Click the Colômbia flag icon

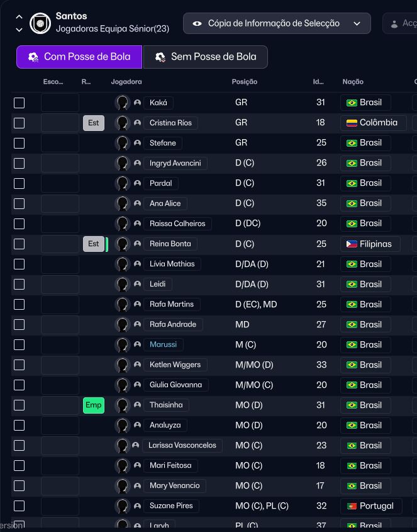pyautogui.click(x=352, y=123)
